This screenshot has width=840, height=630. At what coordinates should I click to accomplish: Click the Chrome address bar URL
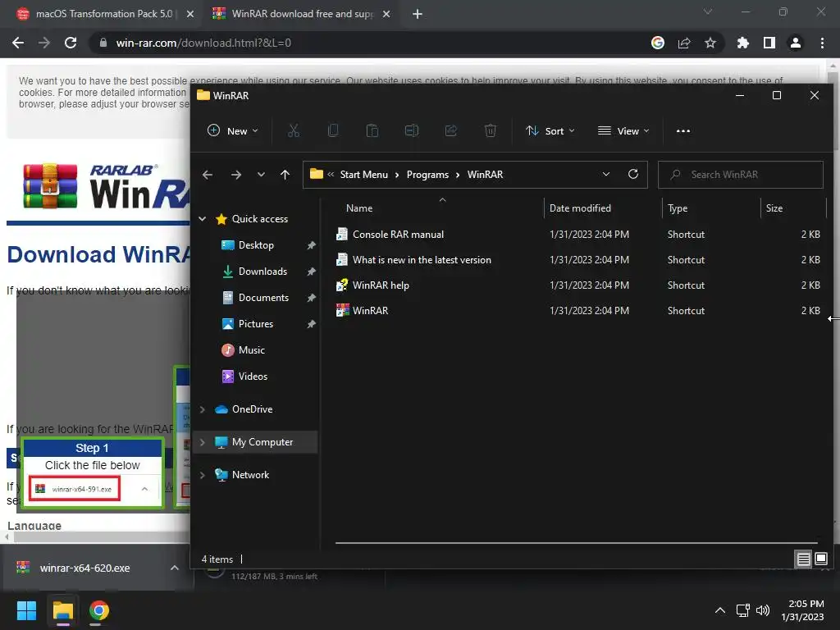[203, 43]
